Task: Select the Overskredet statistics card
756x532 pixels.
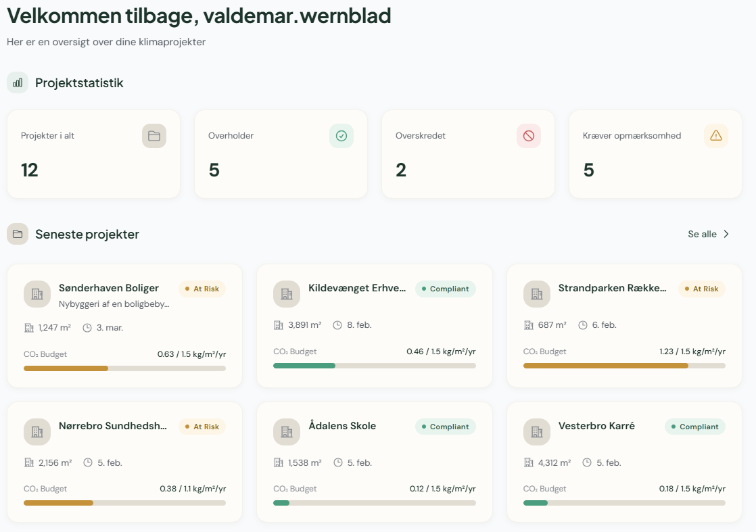Action: point(468,154)
